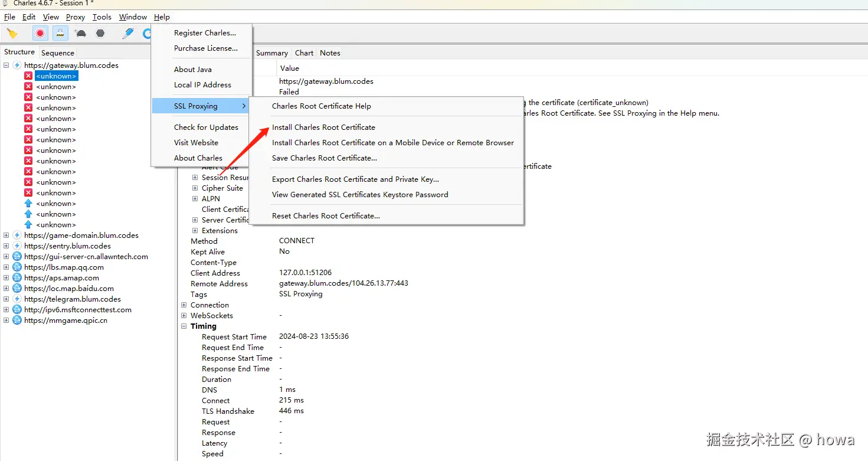
Task: Clear the session with the broom icon
Action: point(12,34)
